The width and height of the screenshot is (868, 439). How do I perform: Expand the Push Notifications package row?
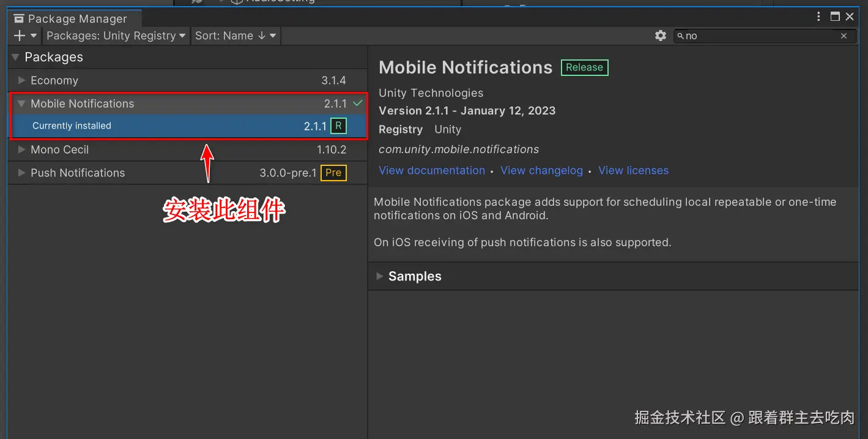(x=21, y=173)
